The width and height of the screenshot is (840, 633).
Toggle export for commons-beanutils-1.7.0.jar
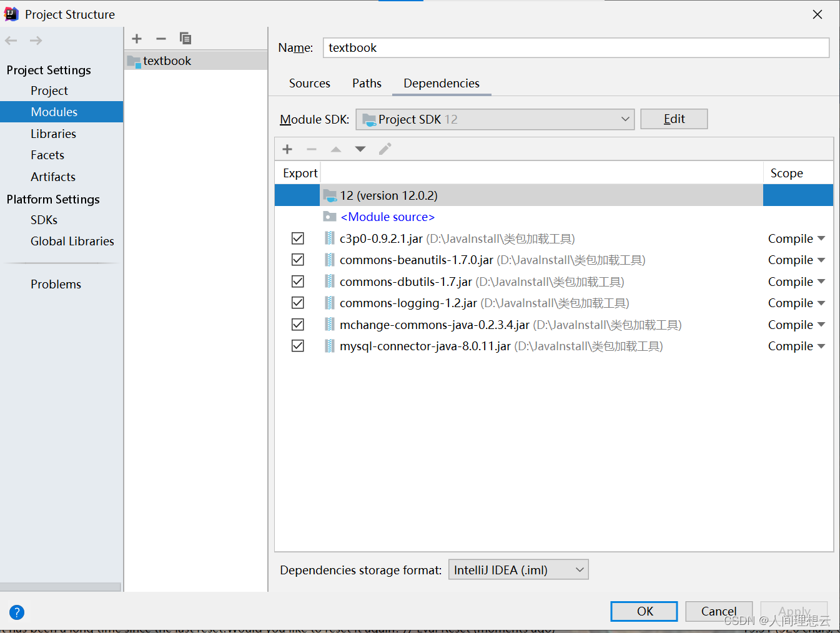coord(298,260)
